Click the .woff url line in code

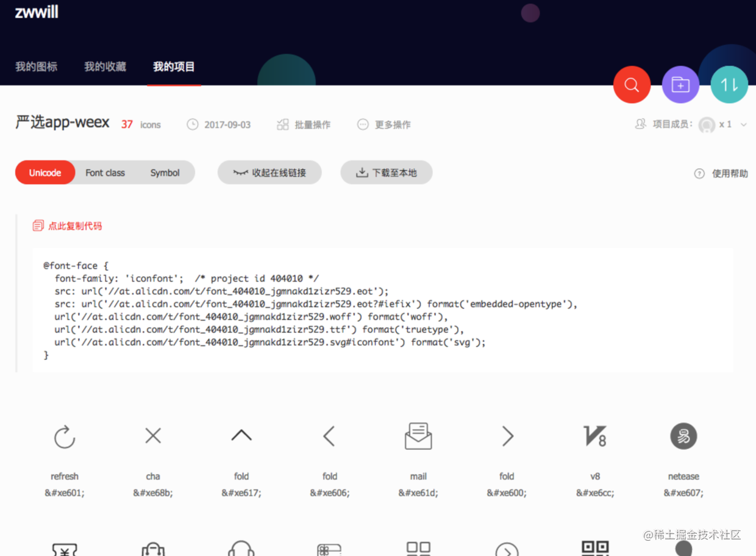[x=251, y=317]
